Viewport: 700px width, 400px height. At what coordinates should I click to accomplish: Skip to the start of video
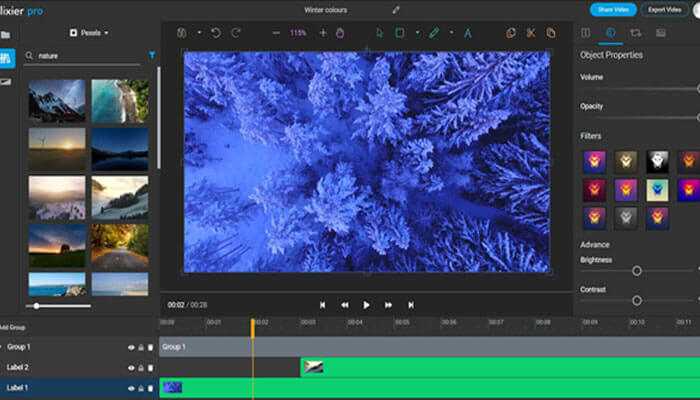tap(322, 305)
